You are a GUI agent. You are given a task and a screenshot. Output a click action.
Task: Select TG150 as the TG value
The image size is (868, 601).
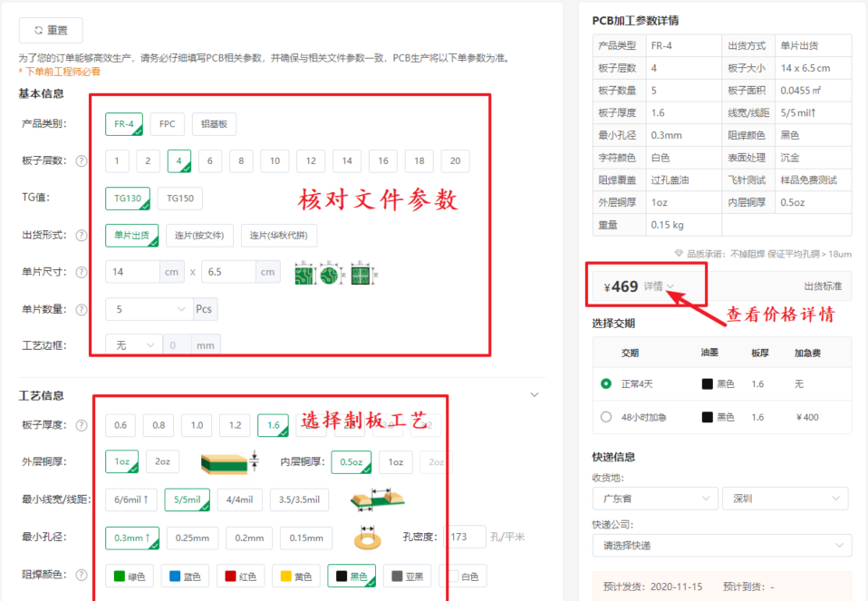point(180,199)
